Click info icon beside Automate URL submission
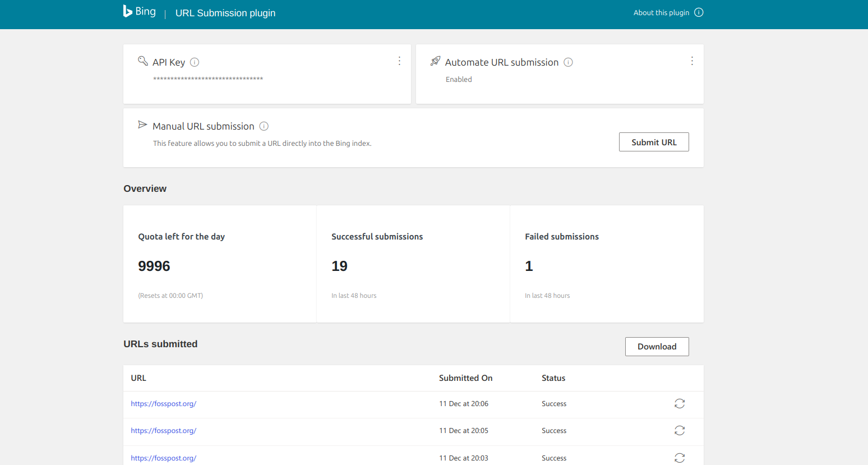This screenshot has width=868, height=465. click(568, 62)
